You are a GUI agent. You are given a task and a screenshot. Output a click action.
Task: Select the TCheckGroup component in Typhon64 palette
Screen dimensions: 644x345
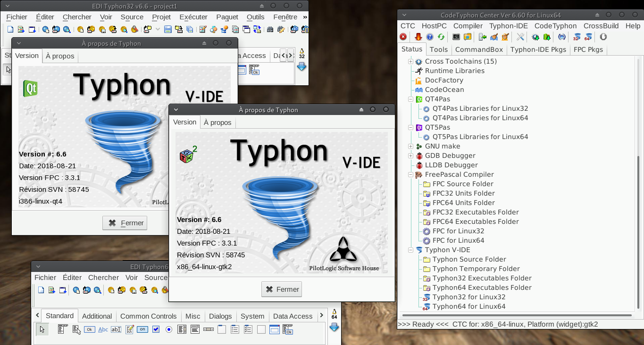248,329
